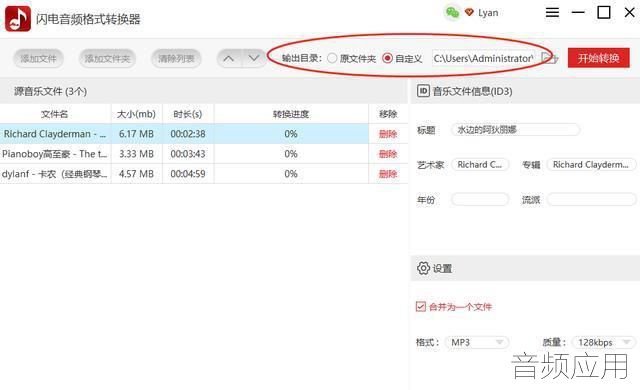Click the 00:04:59 duration cell
This screenshot has width=640, height=390.
click(188, 174)
